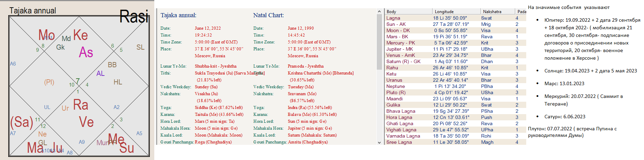Screen dimensions: 644x160
Task: Select the Varnada Lagna row
Action: point(455,136)
